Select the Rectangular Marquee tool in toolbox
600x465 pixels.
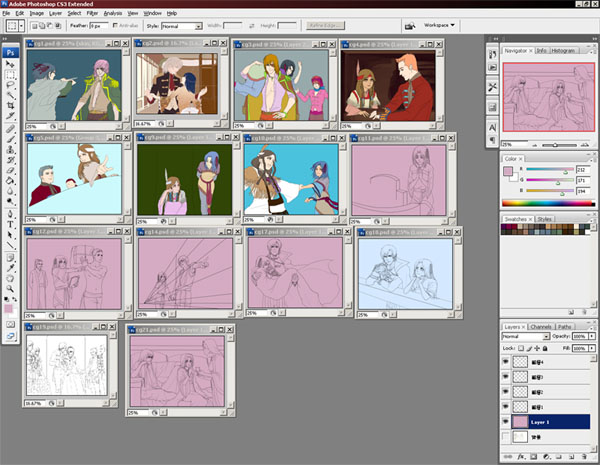(x=10, y=75)
